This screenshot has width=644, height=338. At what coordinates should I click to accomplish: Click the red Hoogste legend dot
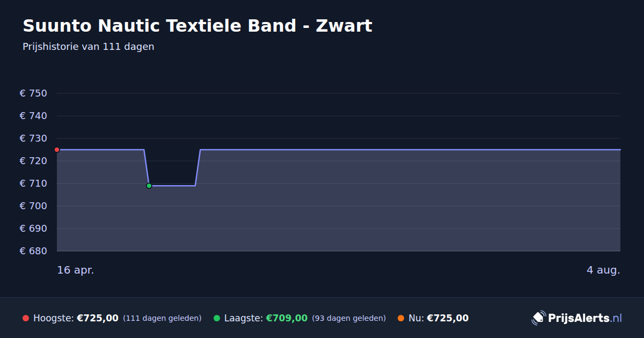(x=26, y=318)
